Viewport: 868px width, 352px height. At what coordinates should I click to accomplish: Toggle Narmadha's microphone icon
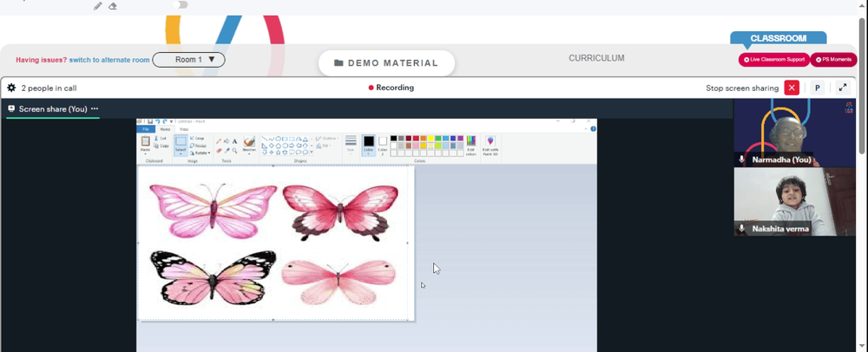(x=742, y=160)
